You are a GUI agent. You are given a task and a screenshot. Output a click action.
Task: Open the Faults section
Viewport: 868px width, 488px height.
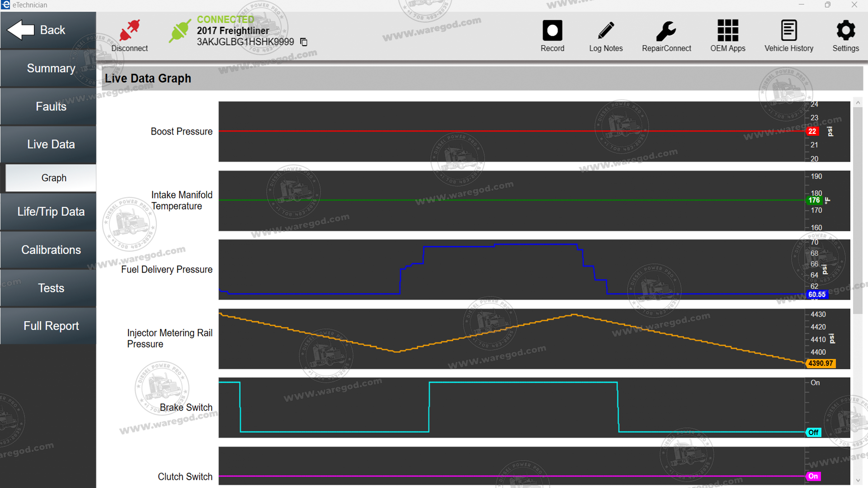click(x=51, y=107)
